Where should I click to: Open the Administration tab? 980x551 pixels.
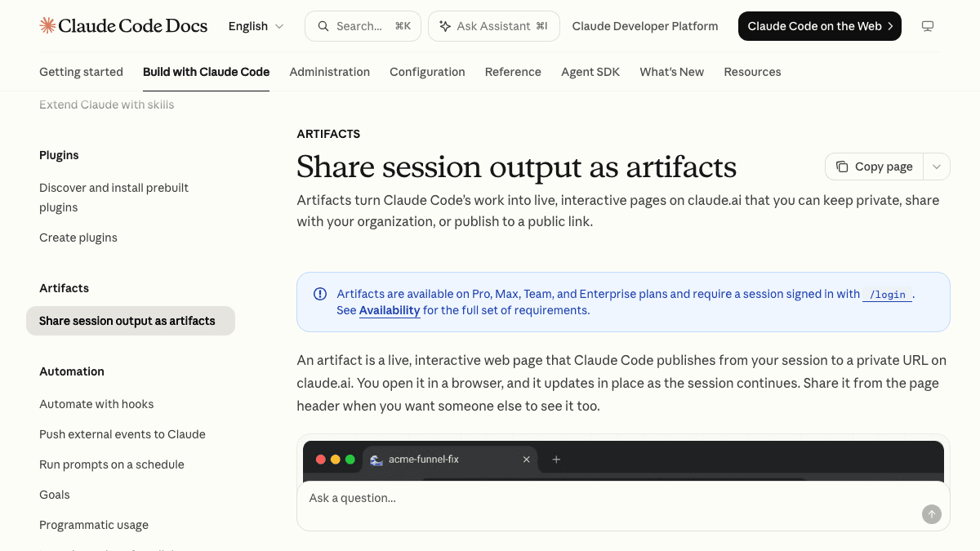330,72
